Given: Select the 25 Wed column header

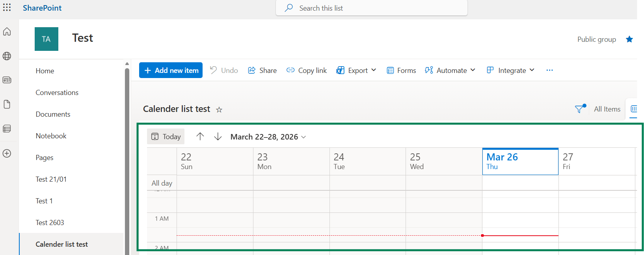Looking at the screenshot, I should 444,161.
